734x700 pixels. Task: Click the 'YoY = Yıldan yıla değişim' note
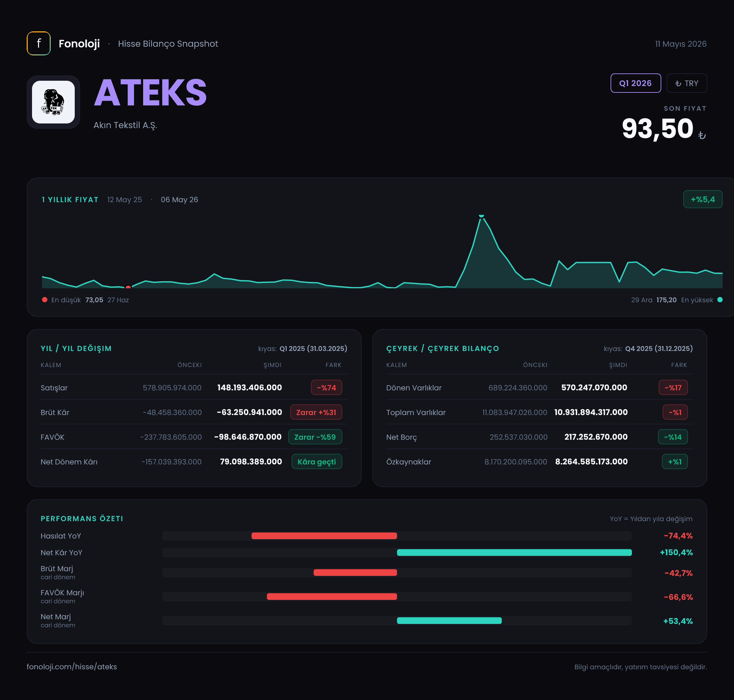coord(651,518)
